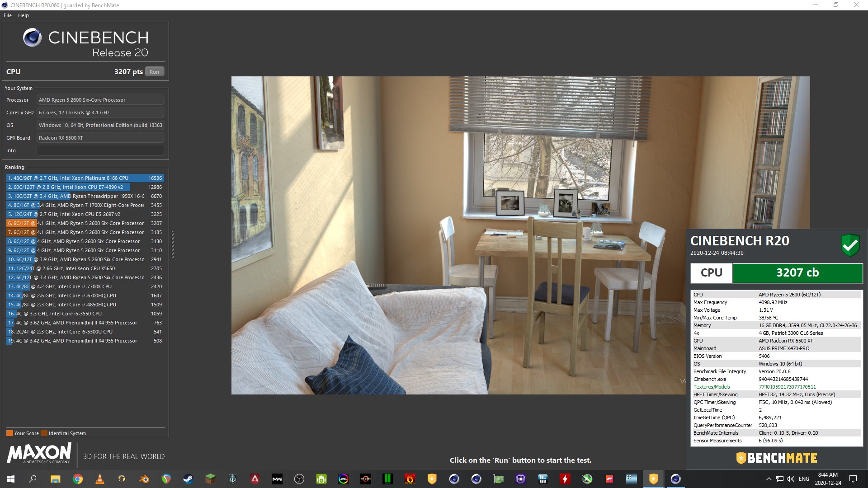This screenshot has width=868, height=488.
Task: Launch Google Chrome from the taskbar
Action: coord(78,479)
